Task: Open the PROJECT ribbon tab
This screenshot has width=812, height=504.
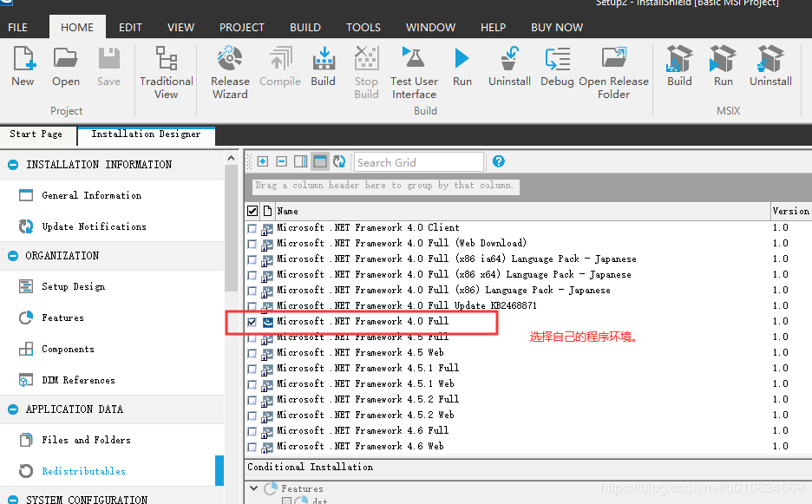Action: click(242, 28)
